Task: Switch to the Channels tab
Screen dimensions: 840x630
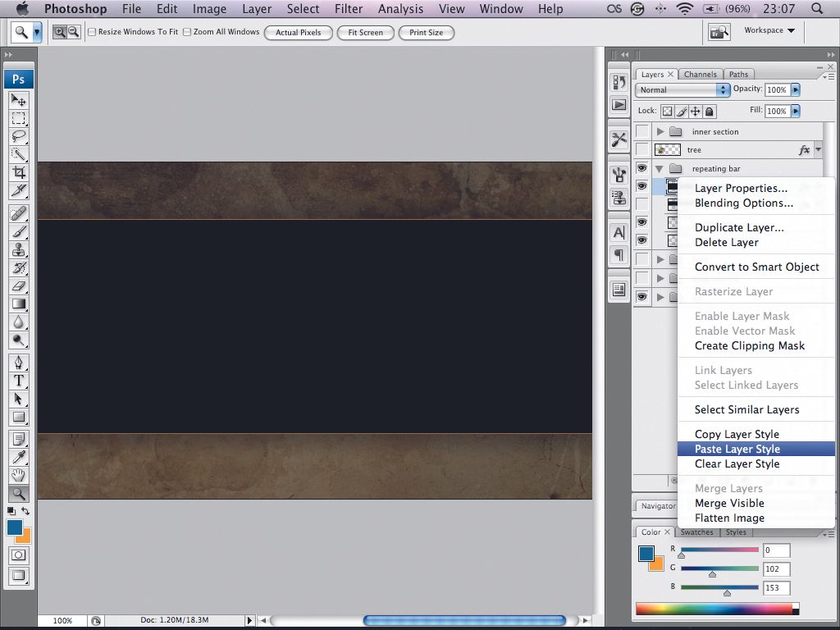Action: tap(701, 74)
